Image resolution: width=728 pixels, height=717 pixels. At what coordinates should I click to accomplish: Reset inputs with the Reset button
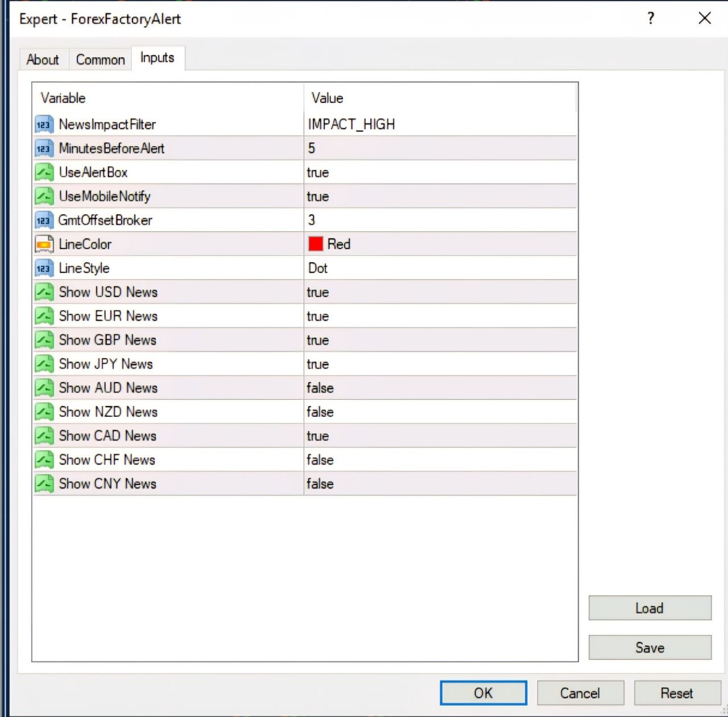pyautogui.click(x=677, y=693)
